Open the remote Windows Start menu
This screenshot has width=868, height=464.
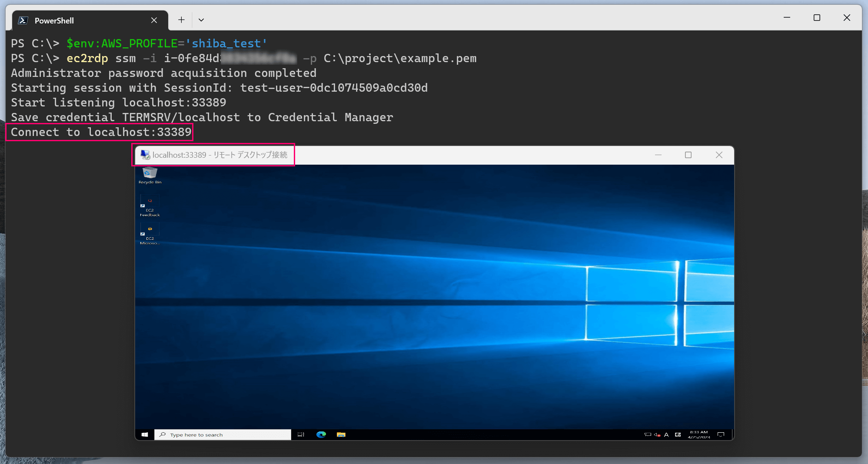pyautogui.click(x=145, y=434)
